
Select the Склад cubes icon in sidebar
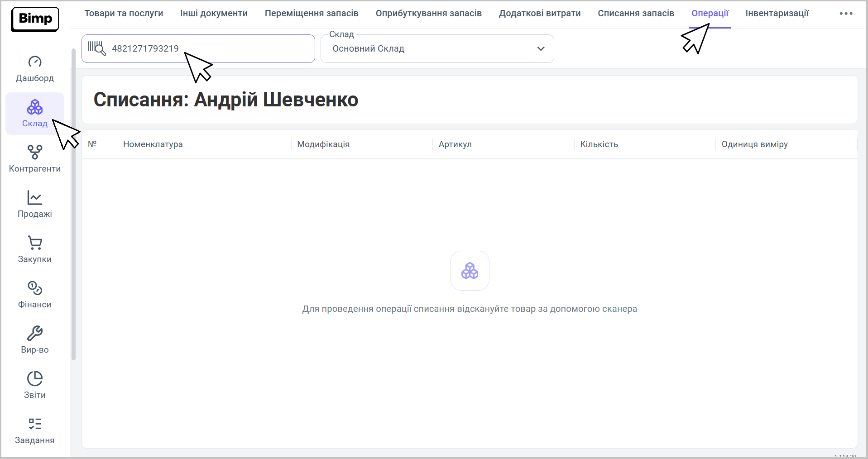tap(35, 108)
